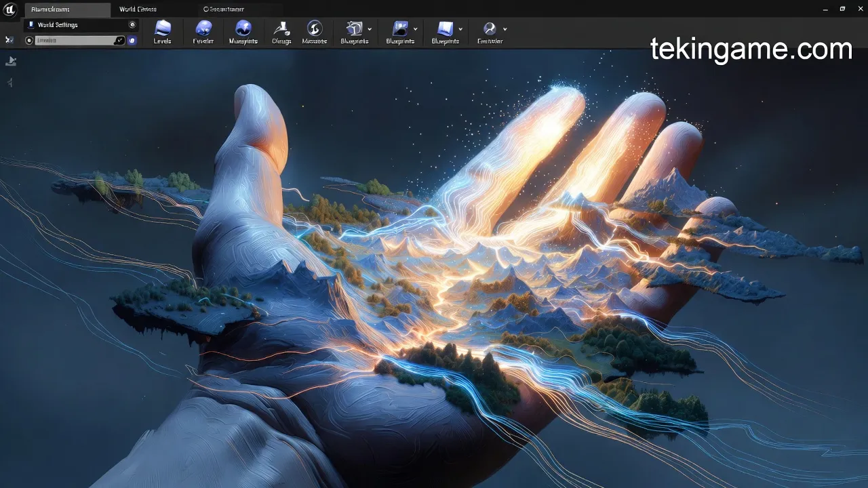Toggle the round button beside World Settings

(x=132, y=25)
